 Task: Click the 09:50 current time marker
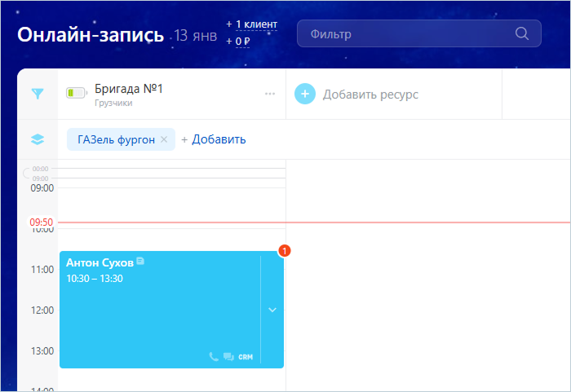point(41,222)
